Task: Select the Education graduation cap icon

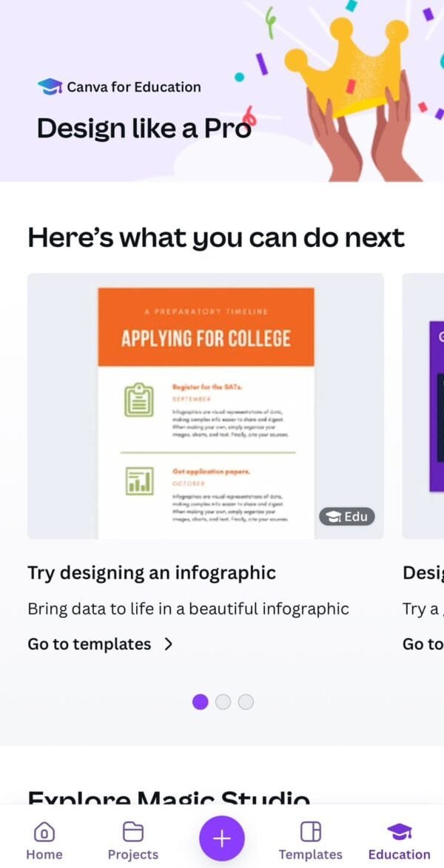Action: [399, 832]
